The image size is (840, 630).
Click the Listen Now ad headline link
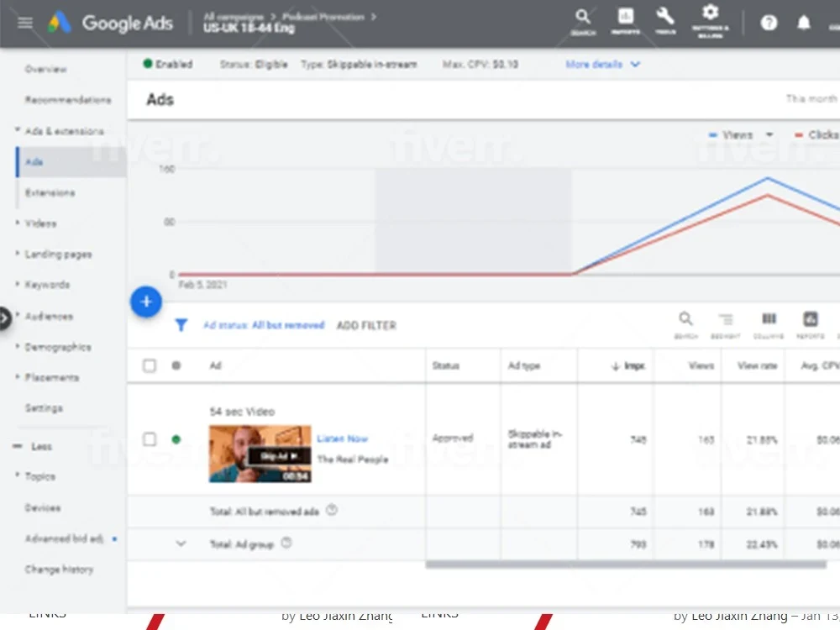[343, 438]
